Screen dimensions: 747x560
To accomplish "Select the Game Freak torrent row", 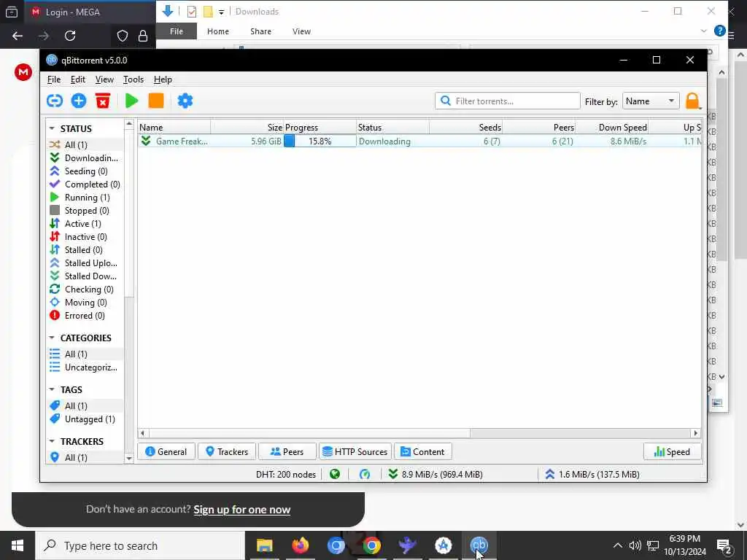I will 419,141.
